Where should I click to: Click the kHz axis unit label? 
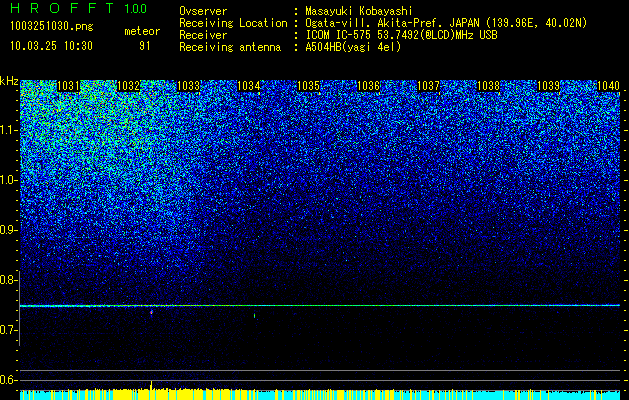pyautogui.click(x=9, y=81)
